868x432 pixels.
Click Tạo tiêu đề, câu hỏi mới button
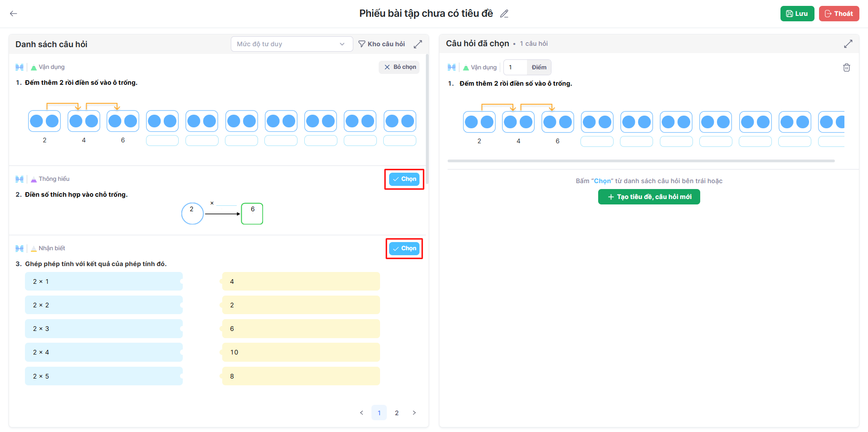649,197
